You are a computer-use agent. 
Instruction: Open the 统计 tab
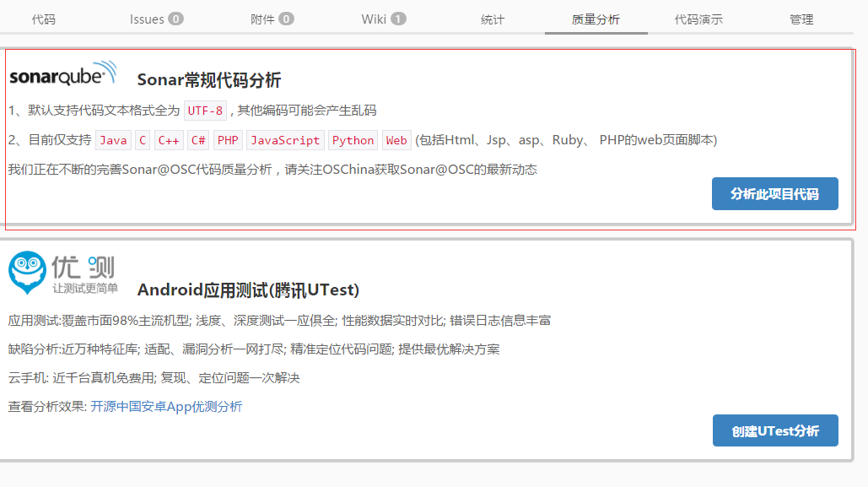click(x=492, y=19)
